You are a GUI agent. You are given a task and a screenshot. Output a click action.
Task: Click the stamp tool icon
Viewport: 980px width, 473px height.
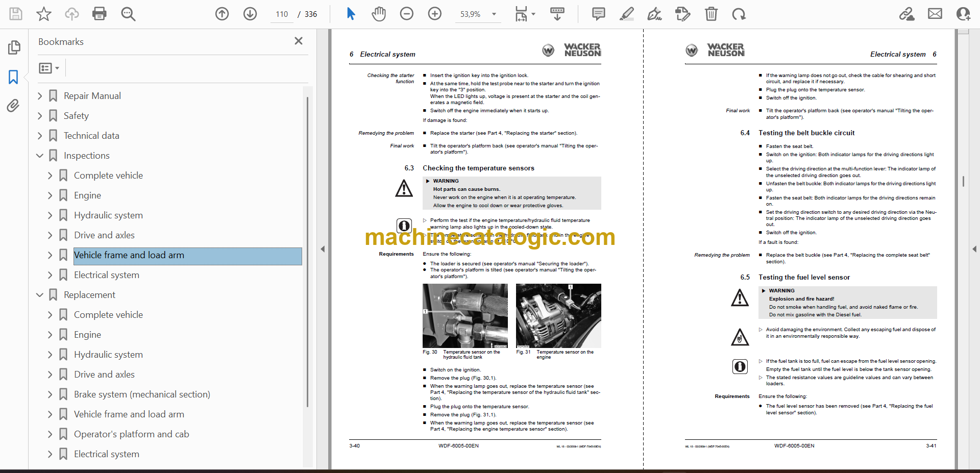[683, 14]
